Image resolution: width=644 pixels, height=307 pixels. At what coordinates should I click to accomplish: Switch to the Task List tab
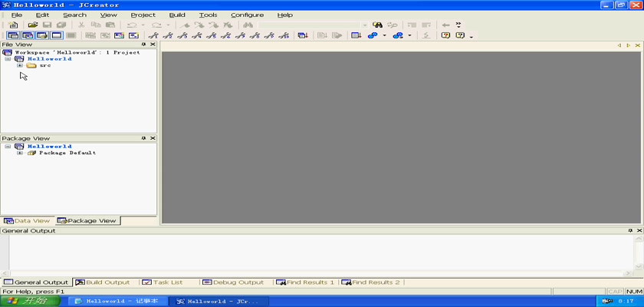click(163, 282)
